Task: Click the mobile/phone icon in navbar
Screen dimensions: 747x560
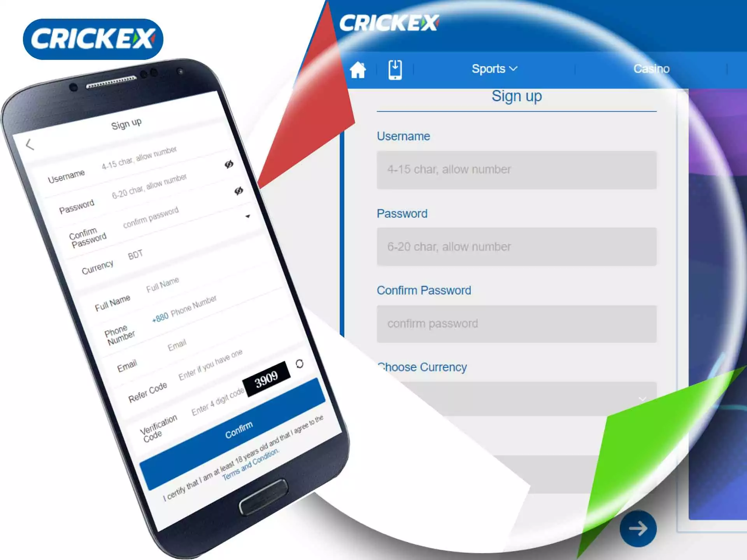Action: 395,69
